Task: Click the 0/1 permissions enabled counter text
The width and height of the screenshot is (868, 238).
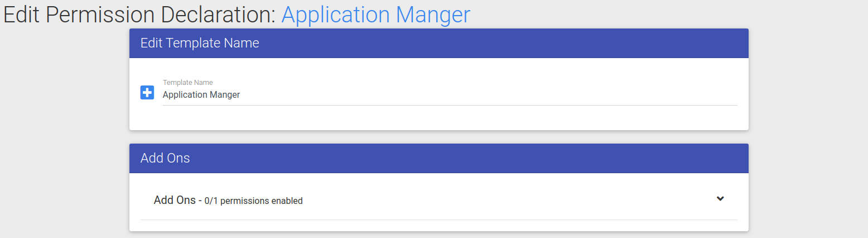Action: tap(254, 201)
